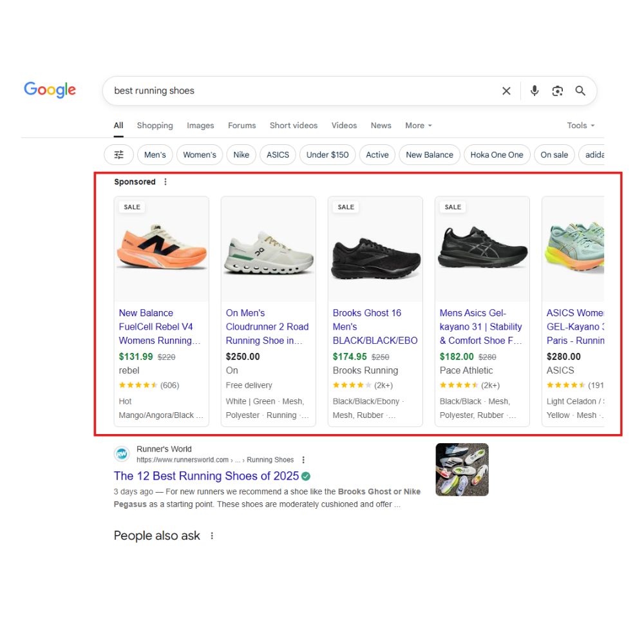Open Google Lens image search icon

coord(557,91)
